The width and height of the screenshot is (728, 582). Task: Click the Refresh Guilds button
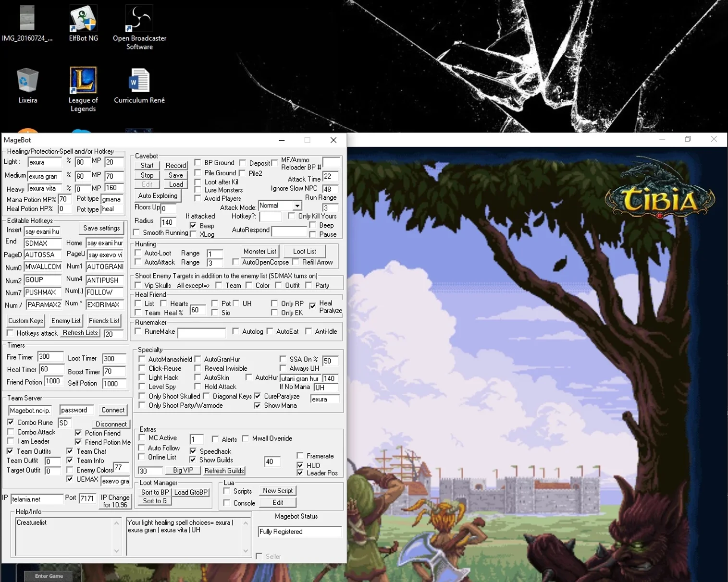point(224,471)
